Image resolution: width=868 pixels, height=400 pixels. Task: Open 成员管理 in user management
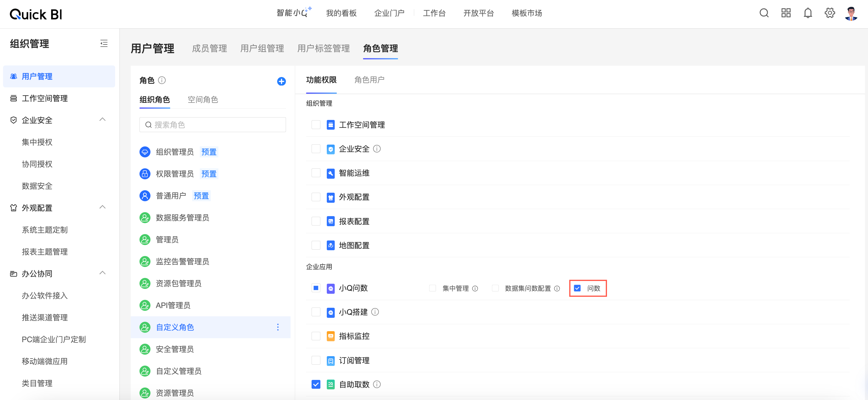pos(209,48)
